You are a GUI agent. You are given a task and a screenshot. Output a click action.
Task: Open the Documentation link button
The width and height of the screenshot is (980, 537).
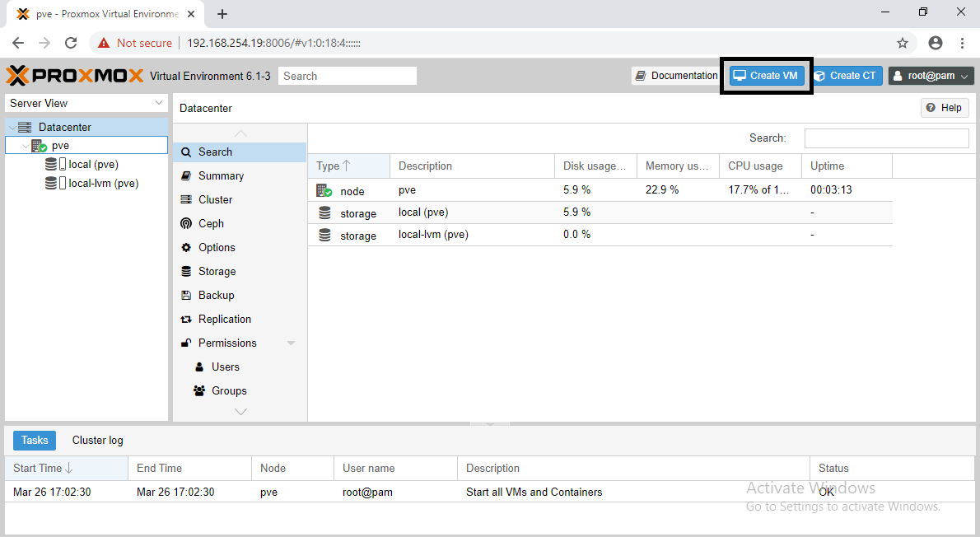(675, 76)
